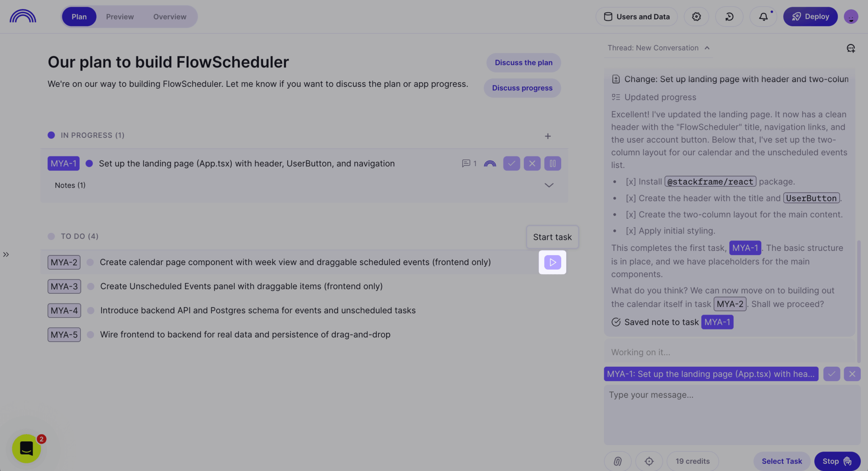Start task MYA-2 with play icon
Viewport: 868px width, 471px height.
coord(552,262)
